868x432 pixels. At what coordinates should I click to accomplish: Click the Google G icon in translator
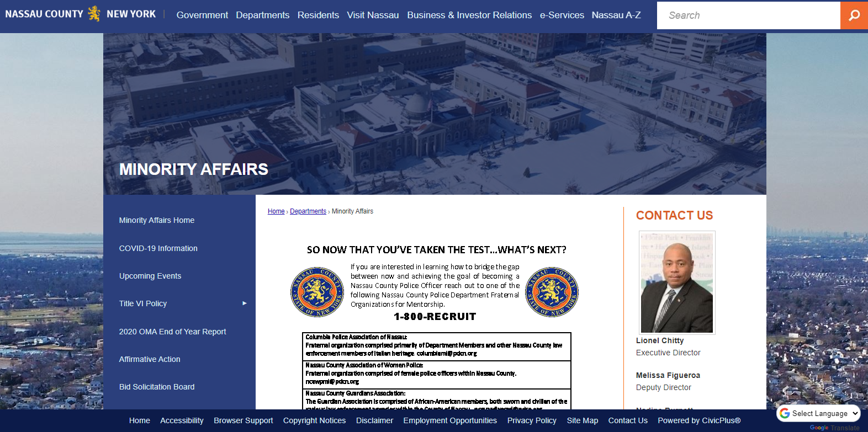click(785, 413)
